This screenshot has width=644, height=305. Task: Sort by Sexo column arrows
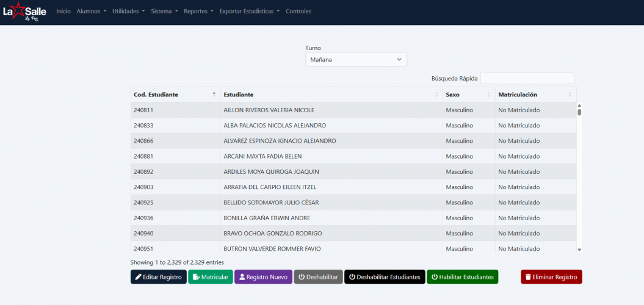(489, 95)
